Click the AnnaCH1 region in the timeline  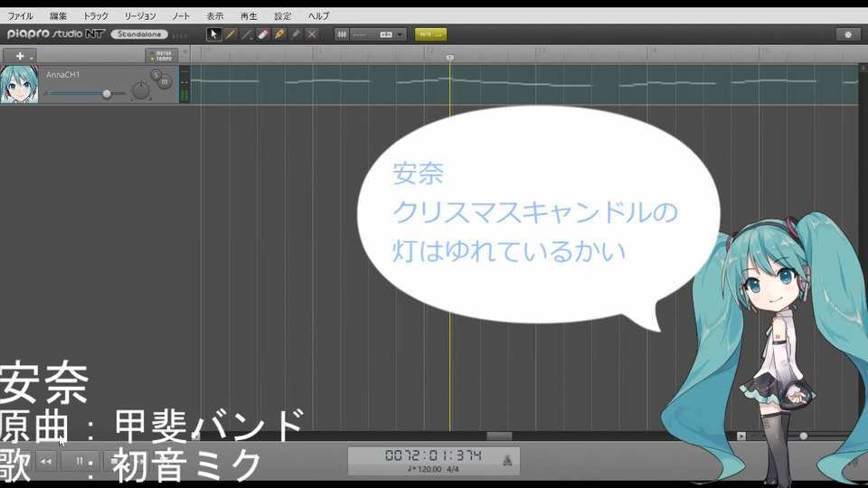(524, 84)
